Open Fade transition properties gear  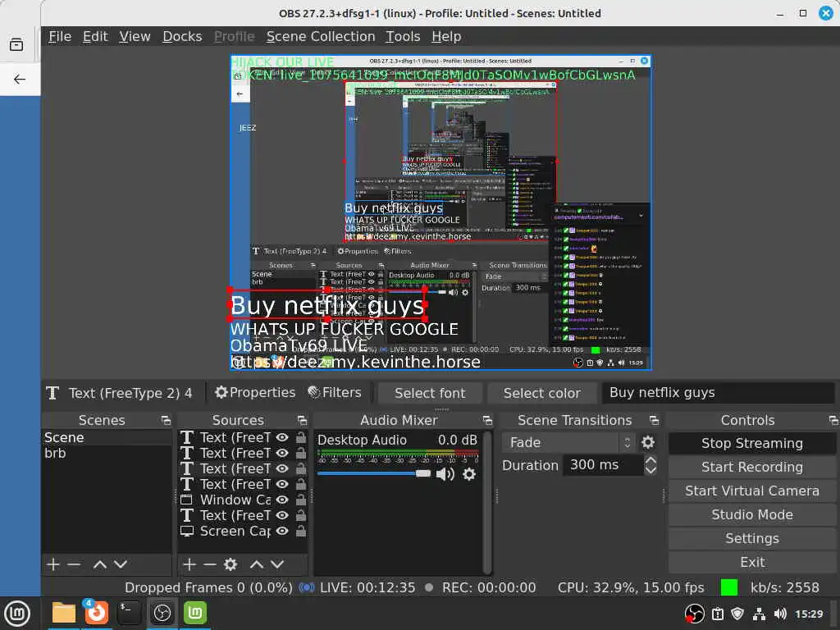(x=648, y=442)
